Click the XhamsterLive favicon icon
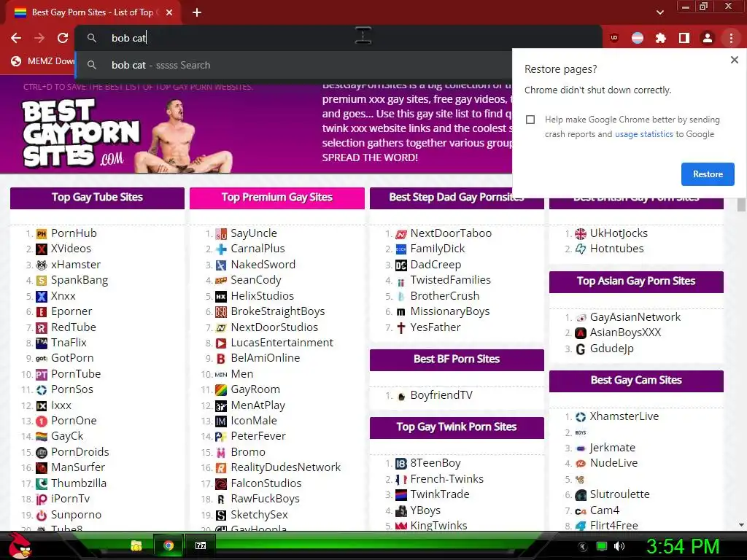The width and height of the screenshot is (747, 560). [580, 417]
